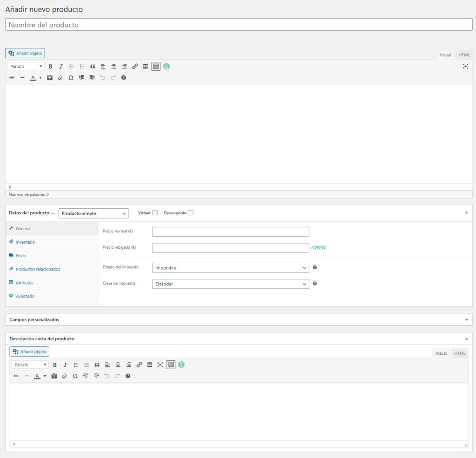
Task: Collapse Descripción corta del producto panel
Action: pyautogui.click(x=467, y=339)
